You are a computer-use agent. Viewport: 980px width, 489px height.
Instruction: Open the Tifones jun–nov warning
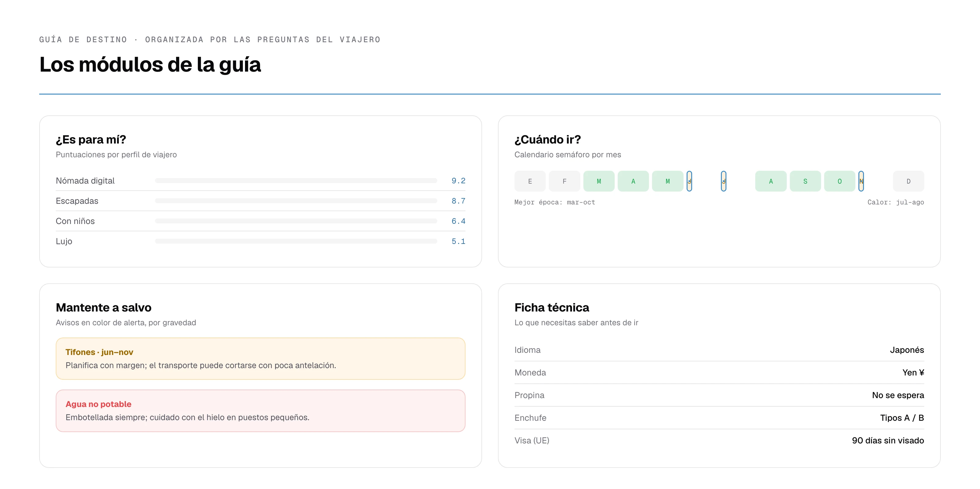coord(261,359)
